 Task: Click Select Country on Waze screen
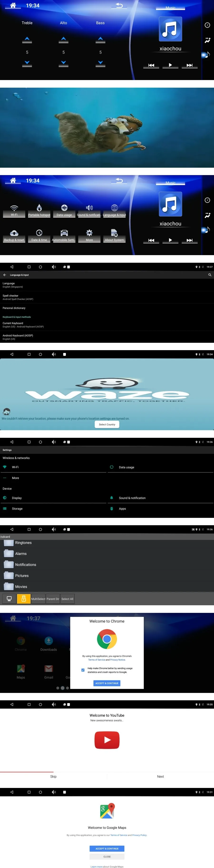click(107, 424)
